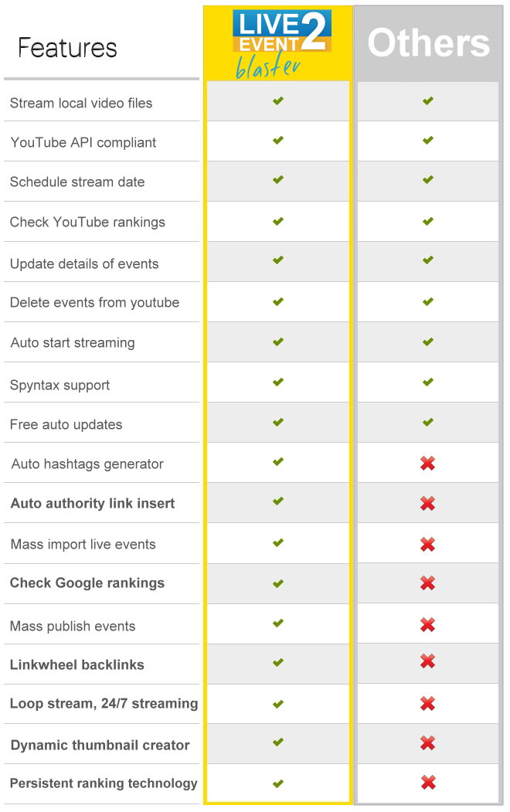This screenshot has width=510, height=812.
Task: Click Live Event Blaster checkmark for Dynamic thumbnail creator
Action: (278, 742)
